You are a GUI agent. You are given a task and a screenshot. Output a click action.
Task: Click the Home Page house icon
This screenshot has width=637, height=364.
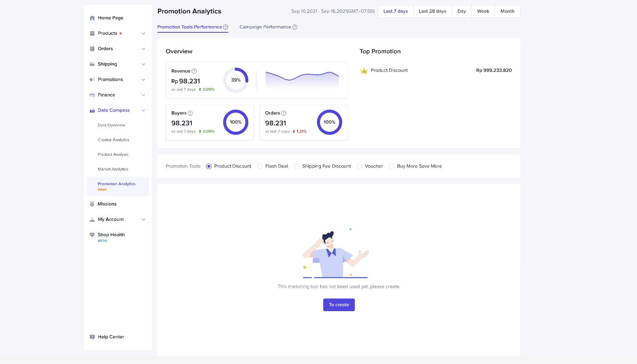point(92,18)
